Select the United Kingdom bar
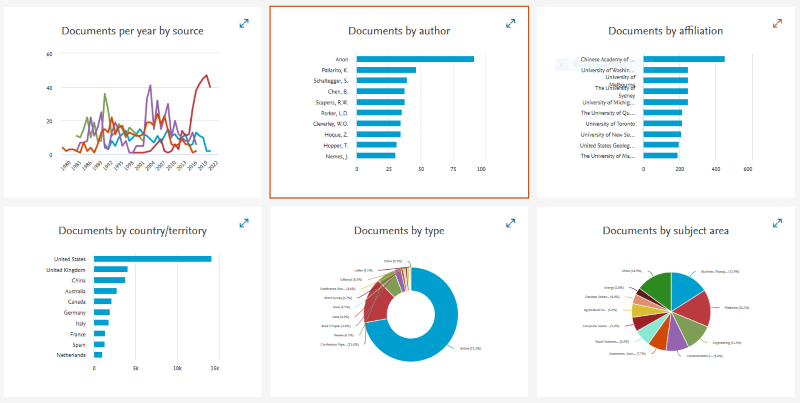 tap(110, 269)
